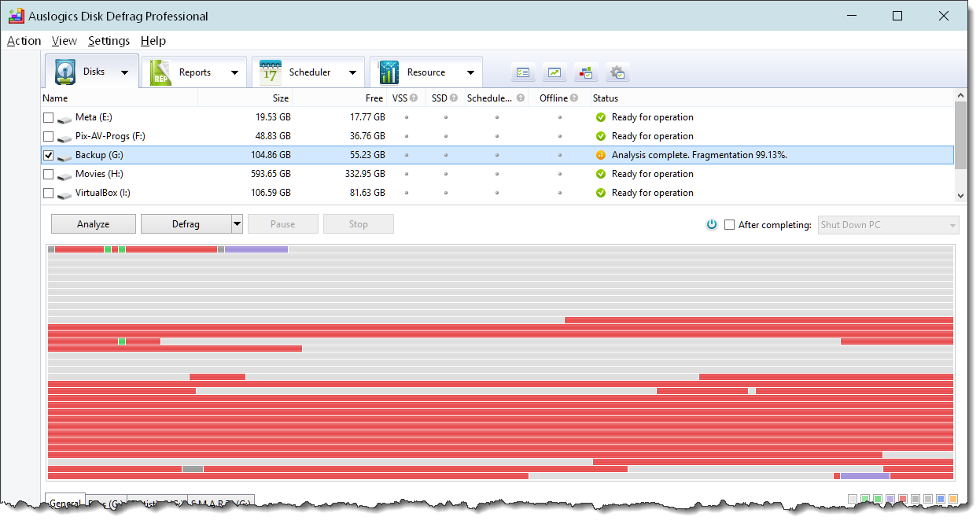
Task: Open the View menu
Action: coord(64,41)
